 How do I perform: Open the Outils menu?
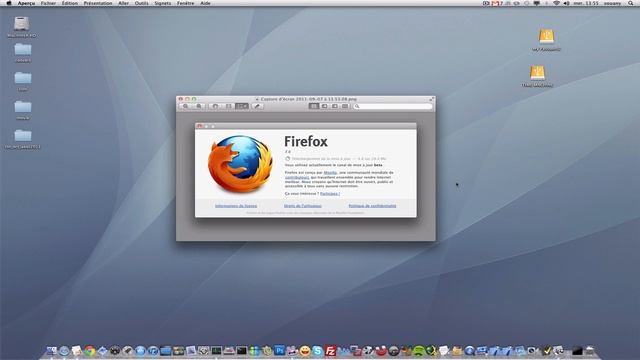(x=141, y=3)
